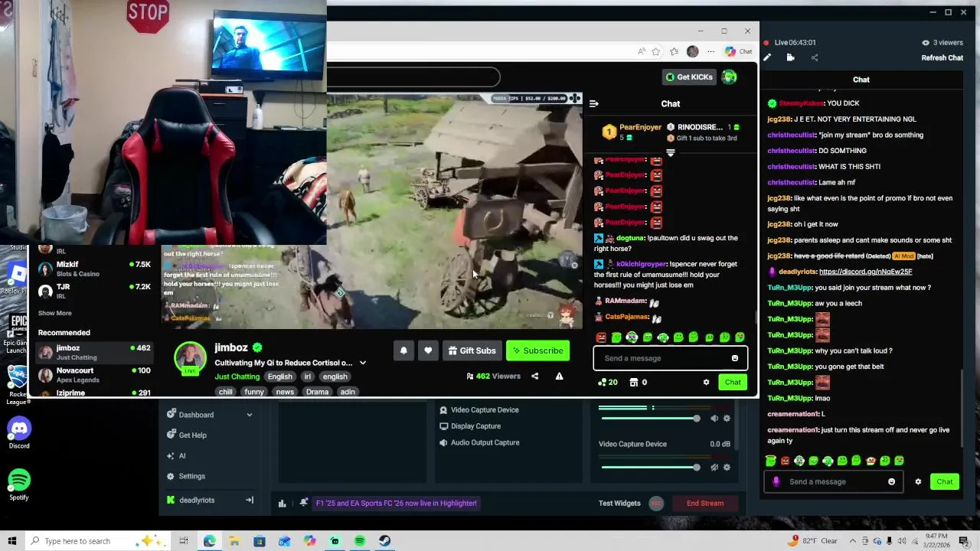The width and height of the screenshot is (980, 551).
Task: Click End Stream button
Action: click(x=705, y=503)
